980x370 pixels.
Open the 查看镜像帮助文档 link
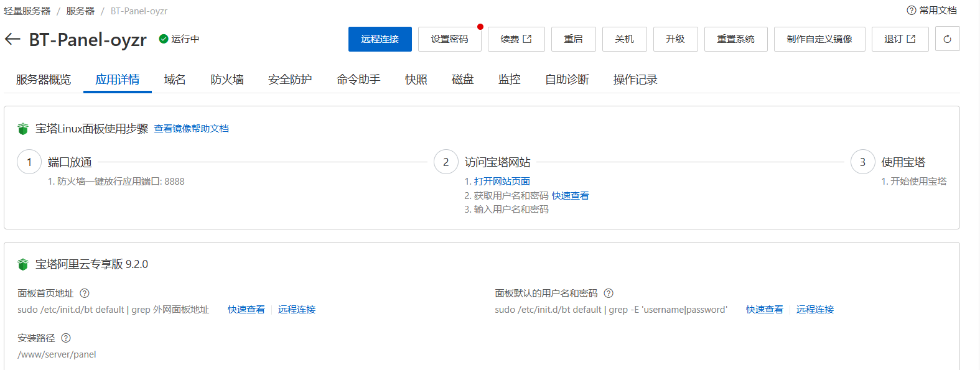tap(192, 129)
